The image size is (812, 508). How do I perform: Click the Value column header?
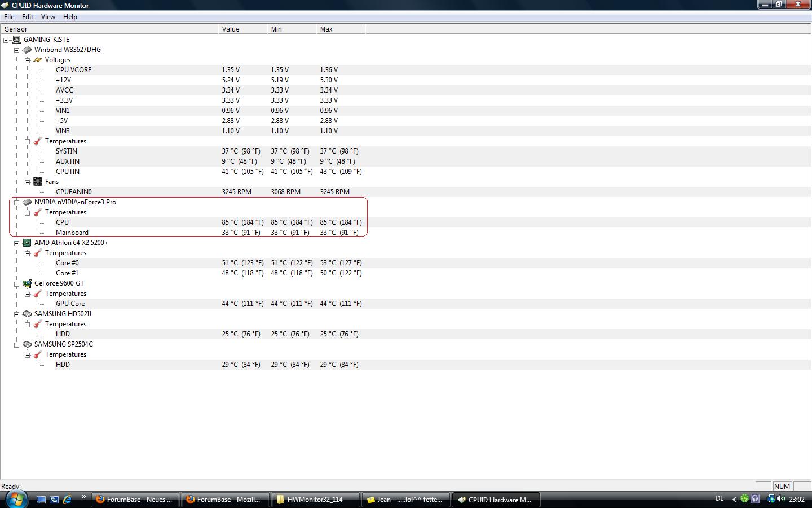click(242, 29)
